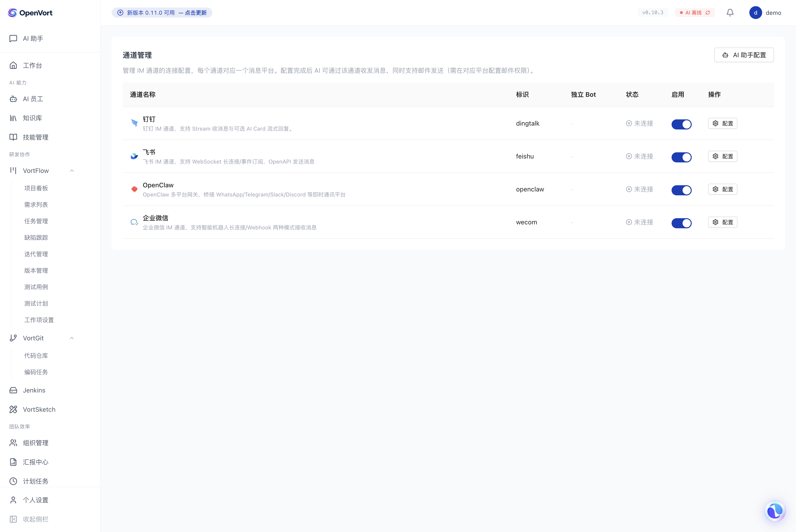Open 任务管理 page
This screenshot has height=532, width=796.
(x=36, y=221)
